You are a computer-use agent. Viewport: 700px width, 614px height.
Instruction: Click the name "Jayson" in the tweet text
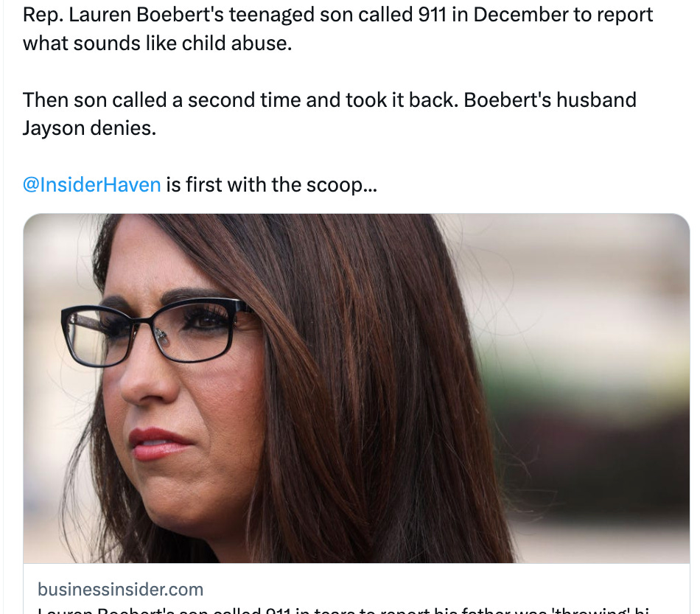[54, 128]
